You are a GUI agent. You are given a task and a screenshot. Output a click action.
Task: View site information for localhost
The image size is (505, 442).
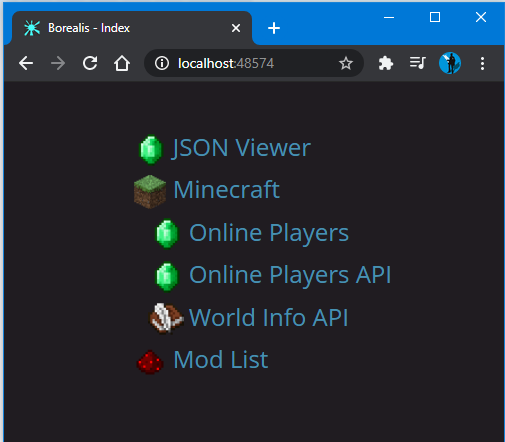[162, 63]
